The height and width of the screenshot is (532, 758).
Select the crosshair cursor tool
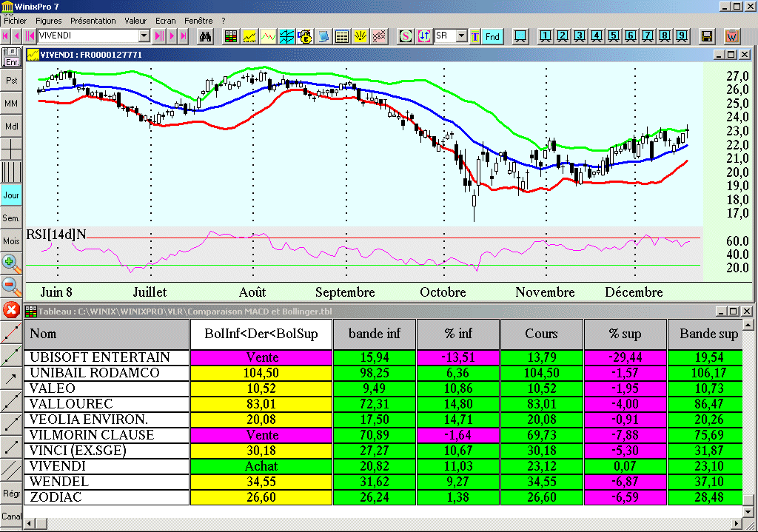(x=11, y=149)
